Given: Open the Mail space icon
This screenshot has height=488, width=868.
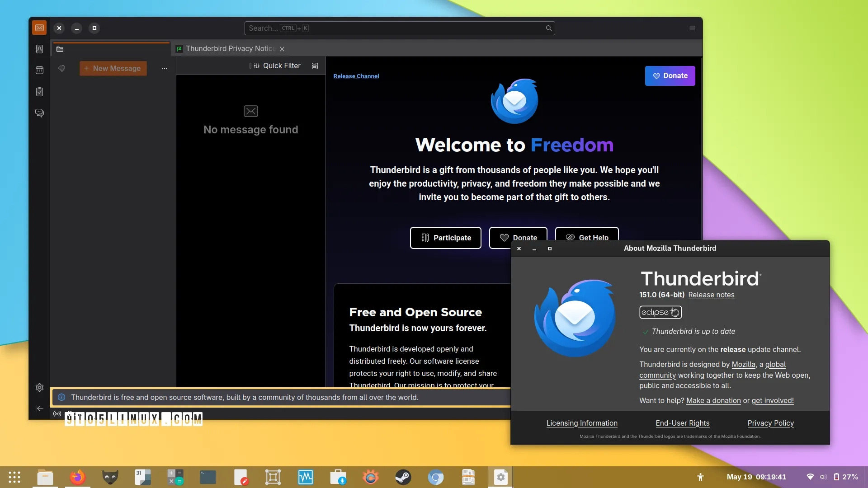Looking at the screenshot, I should (39, 28).
